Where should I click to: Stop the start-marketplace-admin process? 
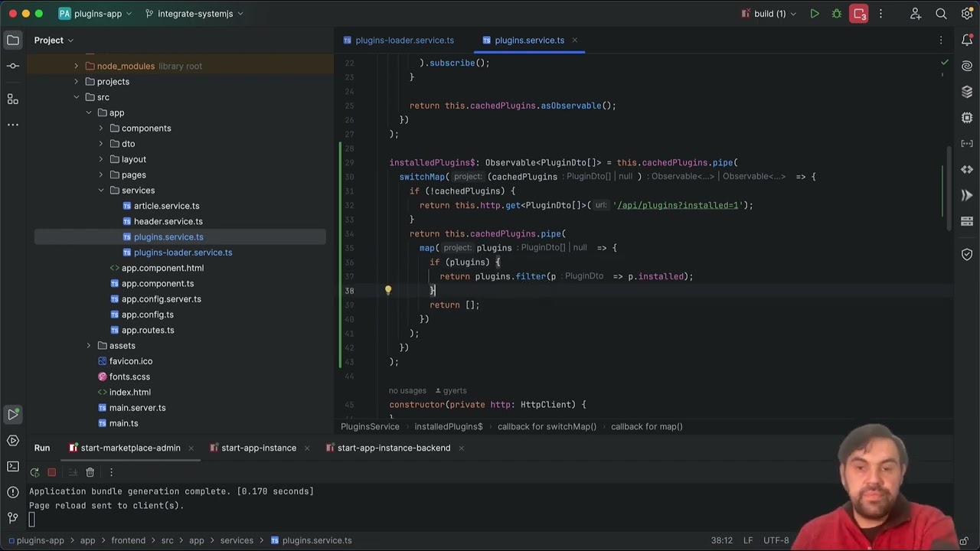click(x=52, y=472)
